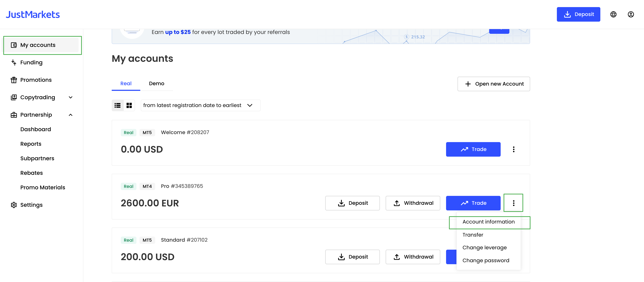
Task: Open Subpartners under Partnership
Action: click(x=37, y=158)
